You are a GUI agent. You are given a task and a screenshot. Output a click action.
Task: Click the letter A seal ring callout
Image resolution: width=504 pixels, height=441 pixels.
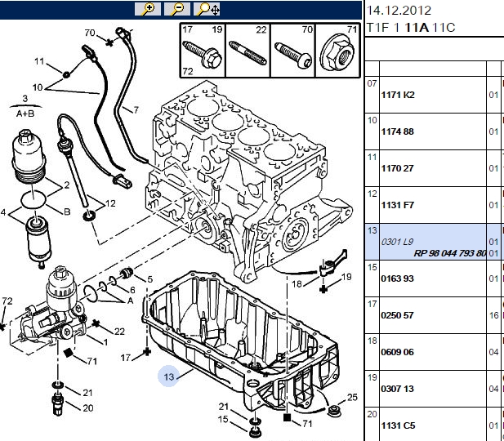click(x=130, y=301)
